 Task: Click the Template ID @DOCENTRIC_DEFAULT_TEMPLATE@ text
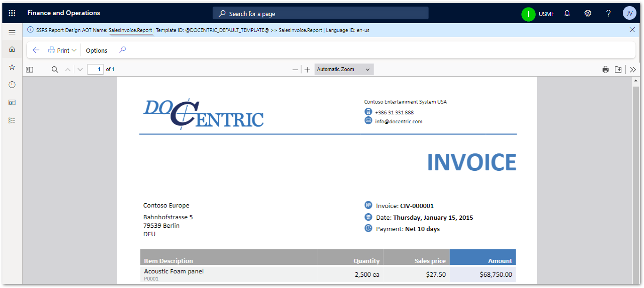pyautogui.click(x=213, y=30)
